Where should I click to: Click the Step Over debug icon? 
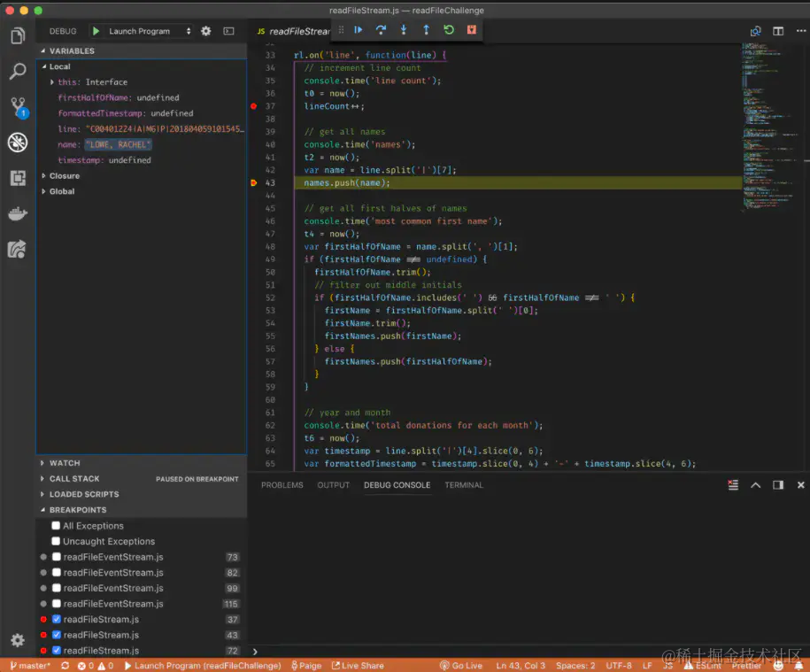[x=381, y=30]
